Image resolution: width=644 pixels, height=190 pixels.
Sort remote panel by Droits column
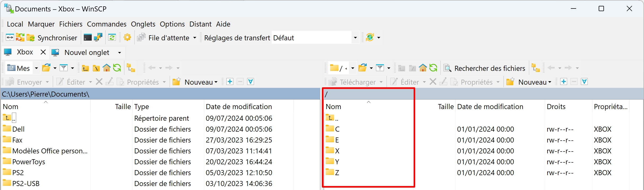568,106
